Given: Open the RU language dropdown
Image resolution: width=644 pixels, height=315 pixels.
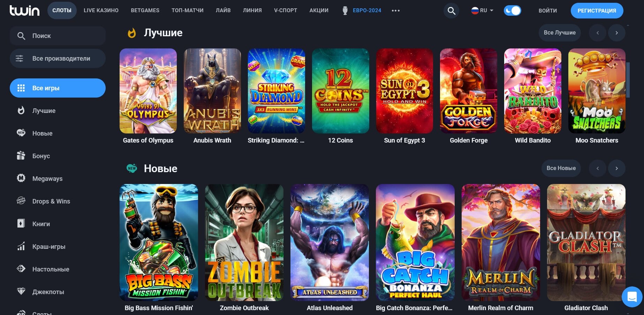Looking at the screenshot, I should (x=482, y=10).
